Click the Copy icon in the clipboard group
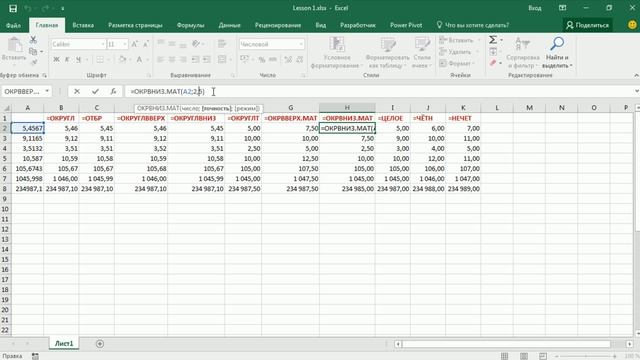 [33, 51]
